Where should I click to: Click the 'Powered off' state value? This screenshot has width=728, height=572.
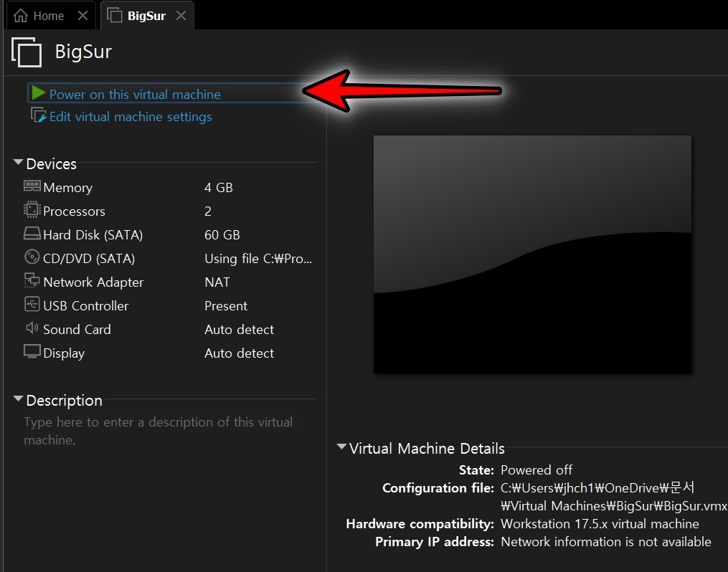pyautogui.click(x=536, y=470)
